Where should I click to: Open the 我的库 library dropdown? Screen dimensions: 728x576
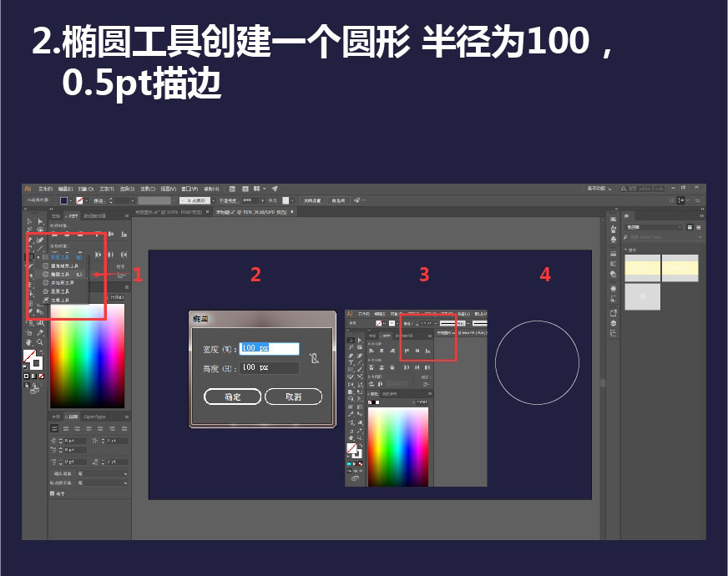click(654, 227)
